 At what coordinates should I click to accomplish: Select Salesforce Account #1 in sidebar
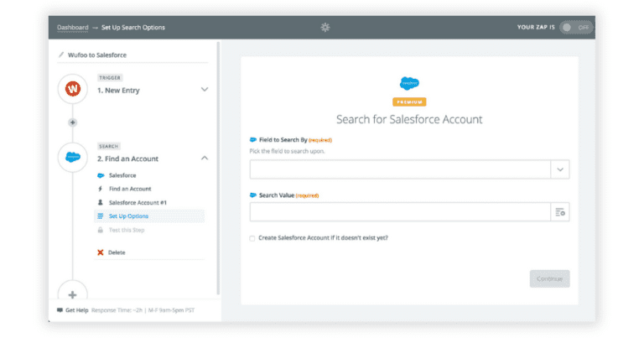(138, 202)
